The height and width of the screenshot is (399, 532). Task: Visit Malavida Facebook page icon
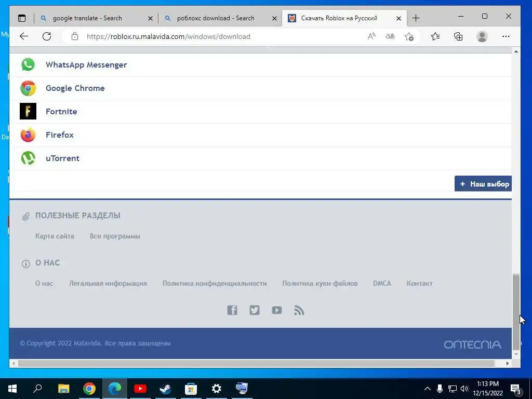232,310
